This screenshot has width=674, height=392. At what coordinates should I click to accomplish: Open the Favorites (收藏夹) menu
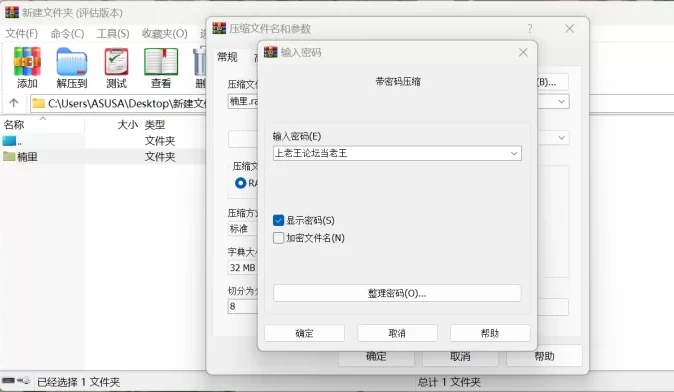[x=165, y=34]
